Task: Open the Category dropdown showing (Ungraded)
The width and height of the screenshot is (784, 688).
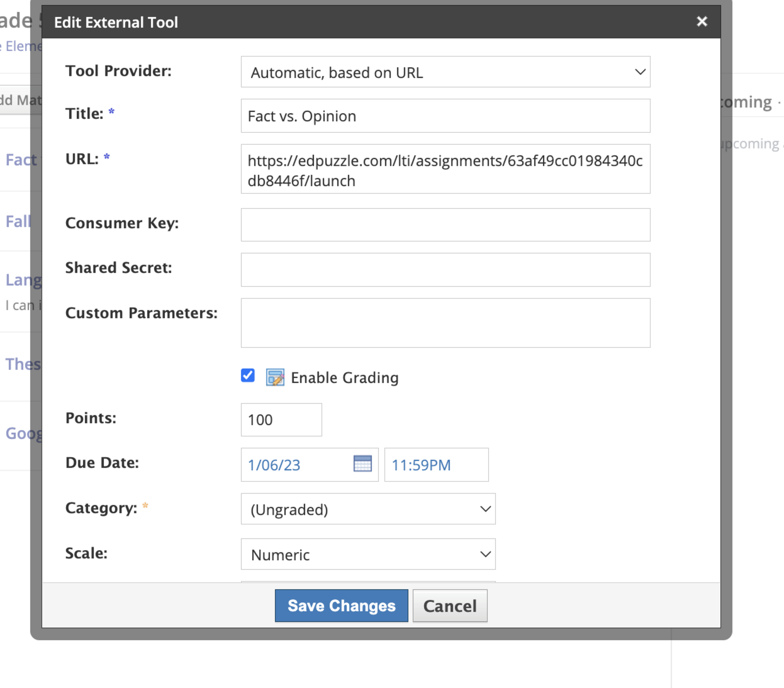Action: (367, 509)
